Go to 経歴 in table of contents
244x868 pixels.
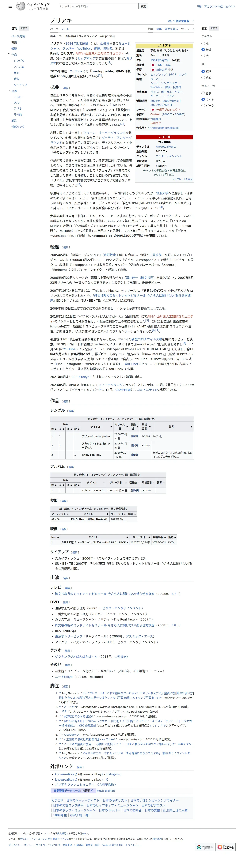pyautogui.click(x=14, y=48)
